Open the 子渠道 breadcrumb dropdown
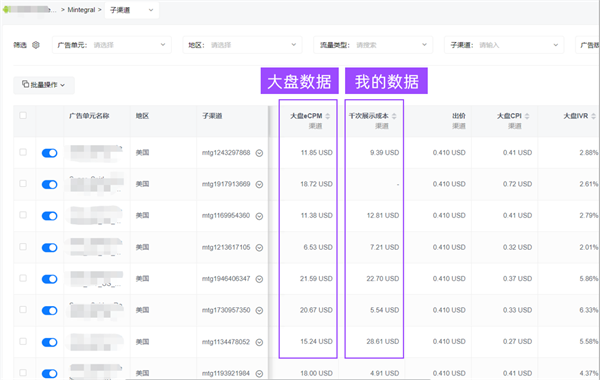 pos(132,10)
